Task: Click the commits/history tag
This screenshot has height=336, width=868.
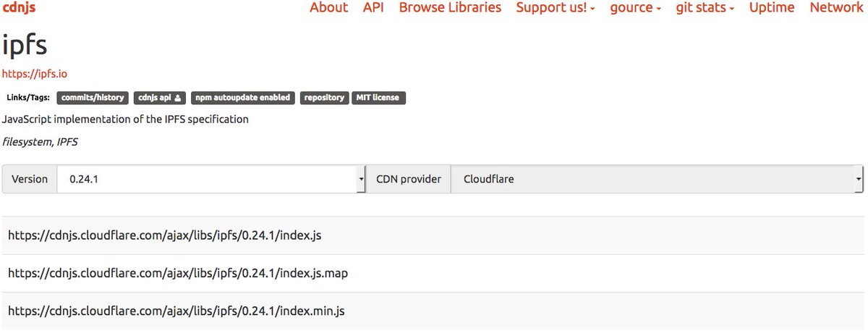Action: [x=93, y=97]
